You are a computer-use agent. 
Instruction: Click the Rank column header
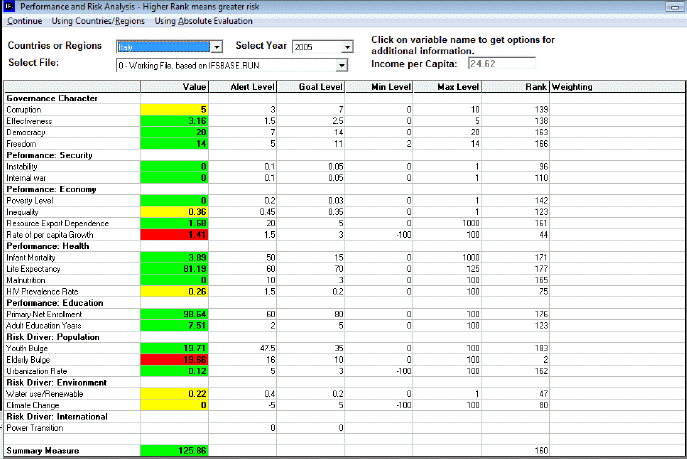click(536, 87)
